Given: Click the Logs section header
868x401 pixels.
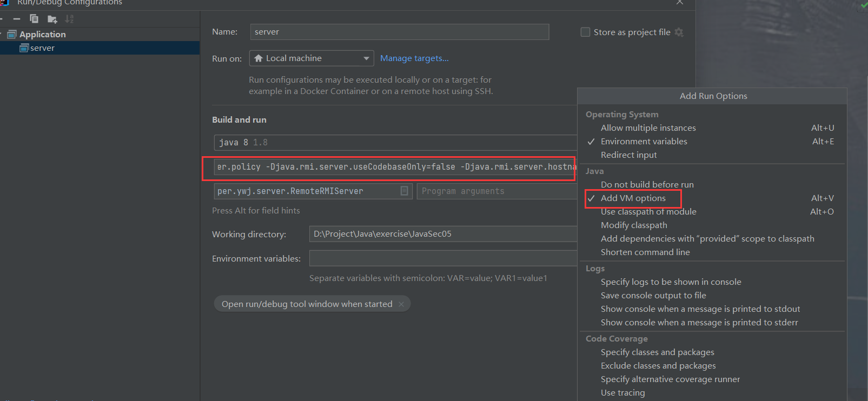Looking at the screenshot, I should click(595, 269).
